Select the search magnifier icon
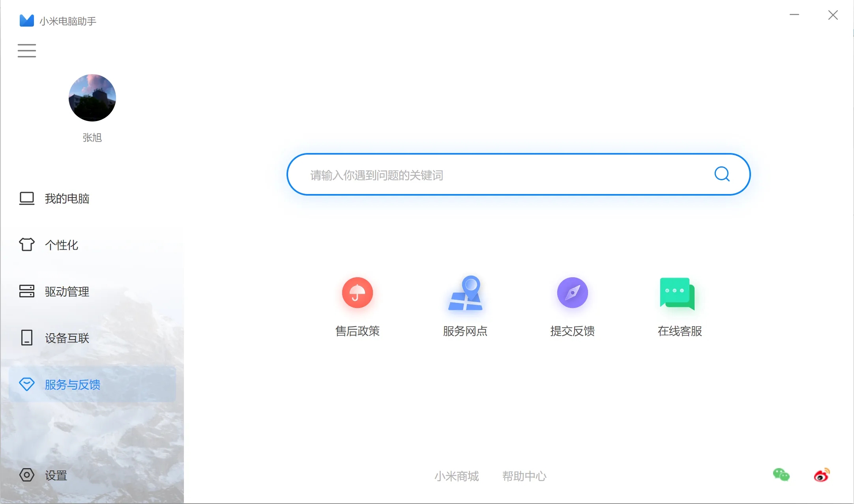 (722, 174)
